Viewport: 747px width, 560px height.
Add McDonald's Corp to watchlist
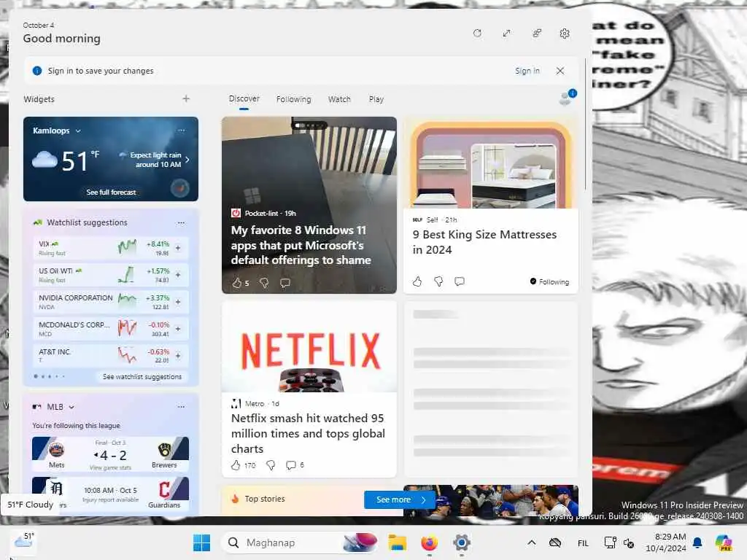pyautogui.click(x=178, y=329)
